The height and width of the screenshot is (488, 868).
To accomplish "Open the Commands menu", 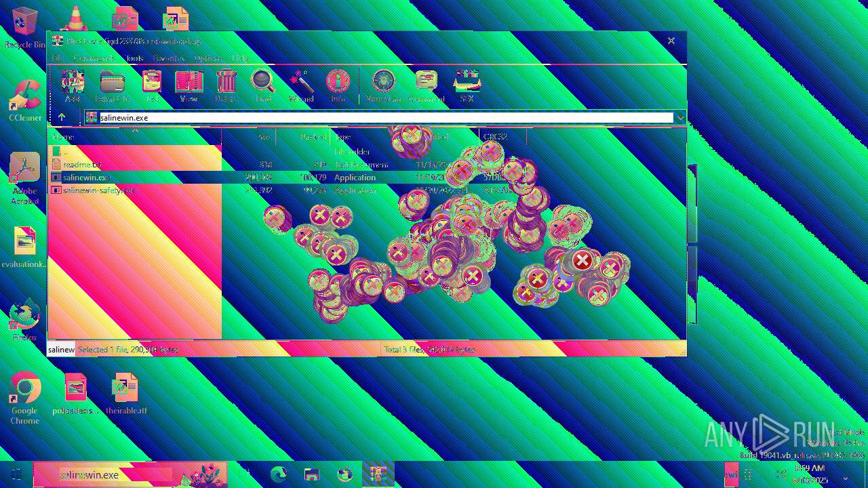I will [94, 58].
